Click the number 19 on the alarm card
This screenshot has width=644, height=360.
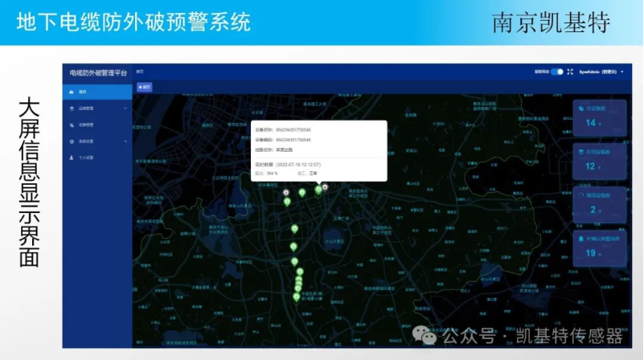pyautogui.click(x=590, y=253)
